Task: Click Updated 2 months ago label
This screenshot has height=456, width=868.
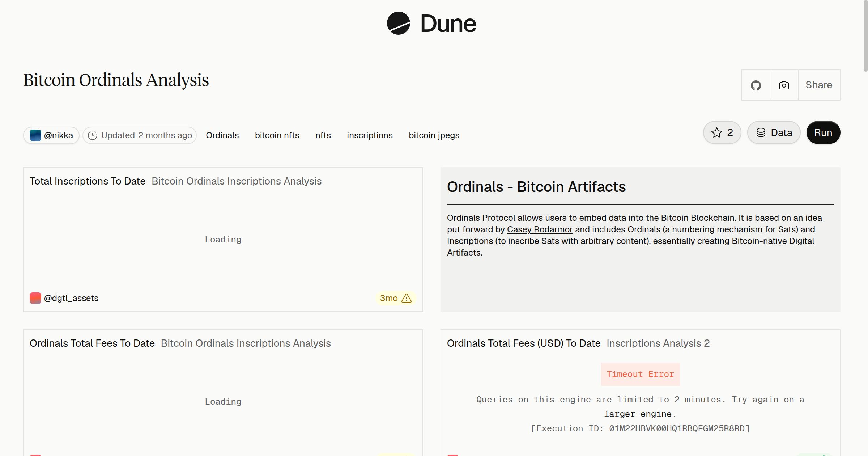Action: (146, 135)
